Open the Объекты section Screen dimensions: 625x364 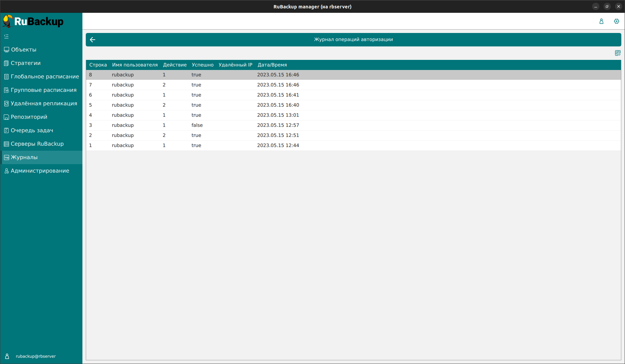point(24,50)
